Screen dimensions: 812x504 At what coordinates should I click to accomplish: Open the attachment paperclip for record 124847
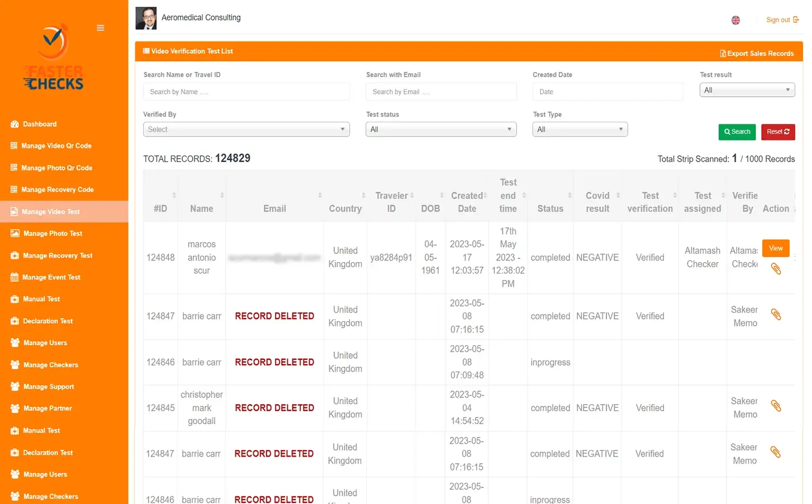click(x=776, y=314)
